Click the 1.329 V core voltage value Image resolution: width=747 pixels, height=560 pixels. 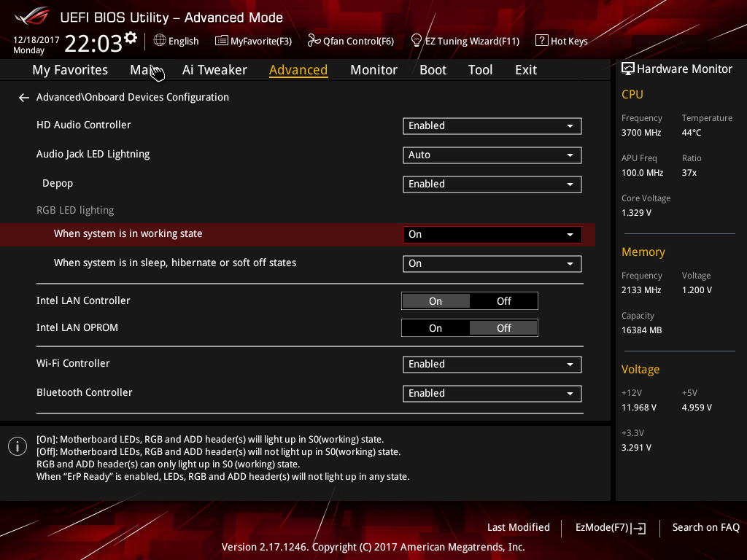(x=636, y=213)
